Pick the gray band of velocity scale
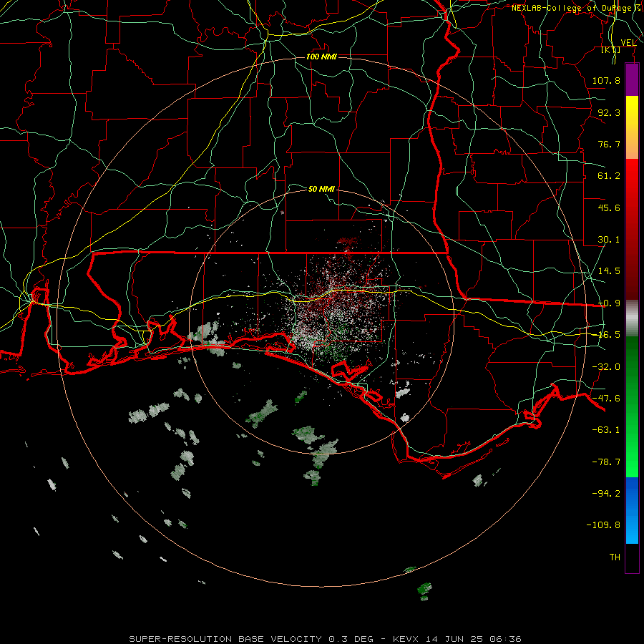This screenshot has width=644, height=644. click(632, 318)
